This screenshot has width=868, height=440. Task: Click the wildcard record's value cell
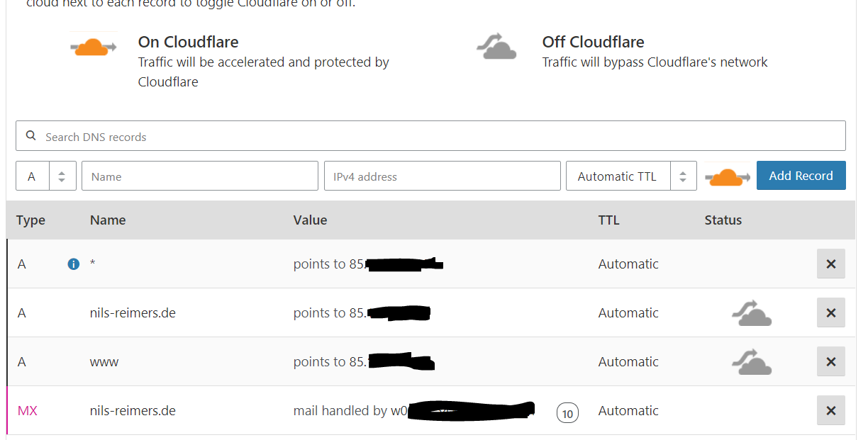click(x=367, y=264)
